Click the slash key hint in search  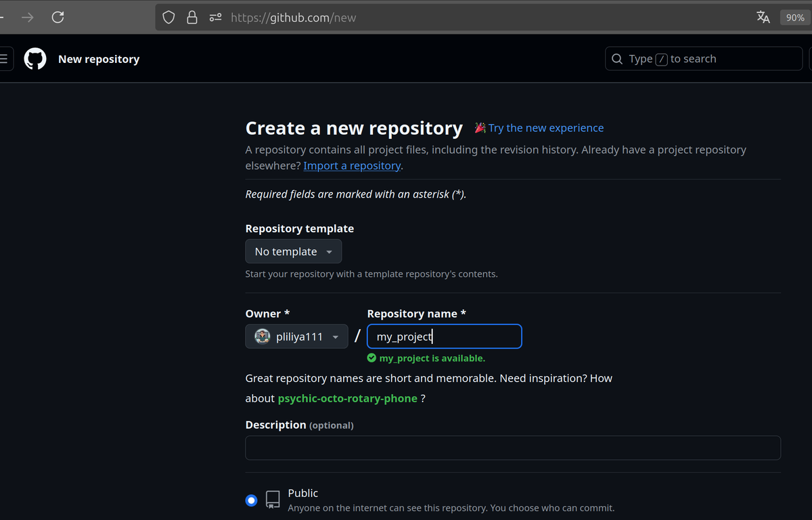click(662, 59)
